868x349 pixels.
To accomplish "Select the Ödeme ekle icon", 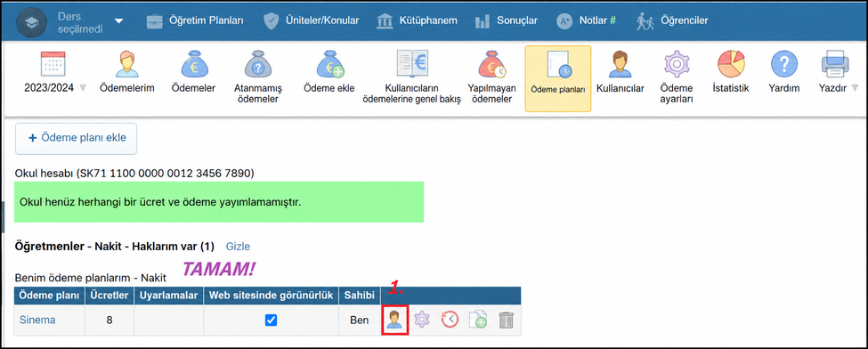I will click(x=329, y=64).
